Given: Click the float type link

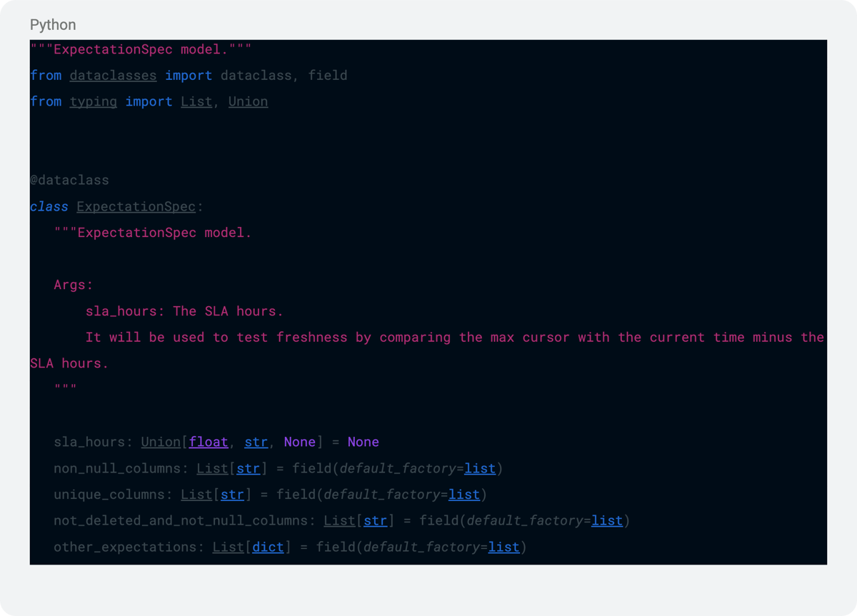Looking at the screenshot, I should (x=209, y=442).
